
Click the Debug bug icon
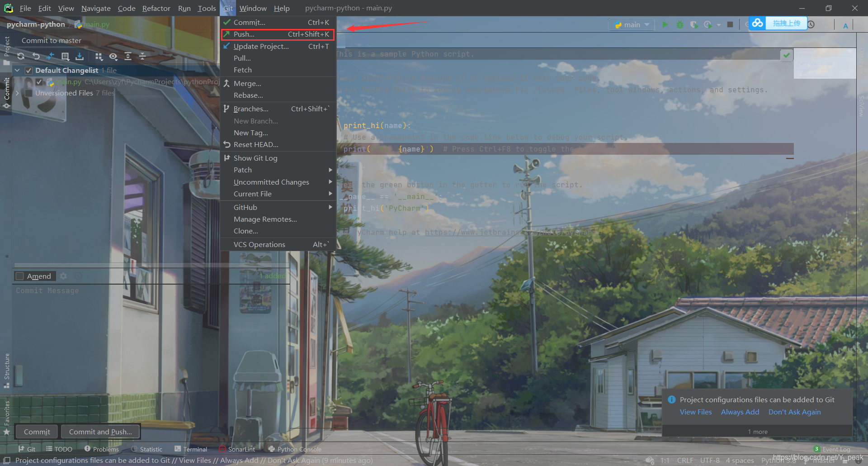679,24
